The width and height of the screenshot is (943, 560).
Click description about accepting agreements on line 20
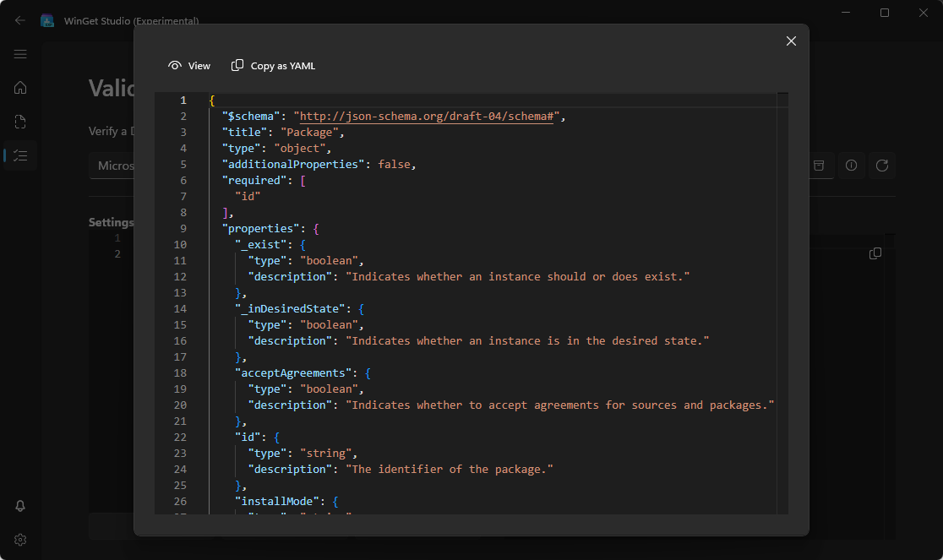(x=559, y=405)
